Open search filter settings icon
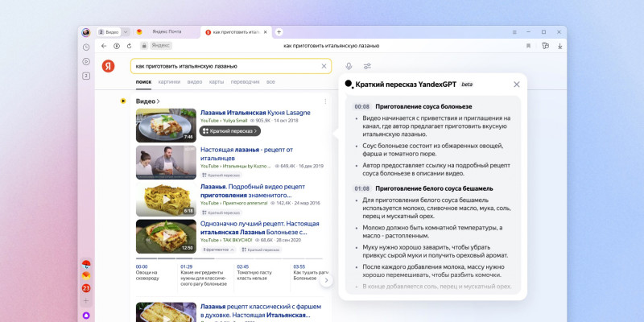Image resolution: width=644 pixels, height=322 pixels. click(x=367, y=66)
